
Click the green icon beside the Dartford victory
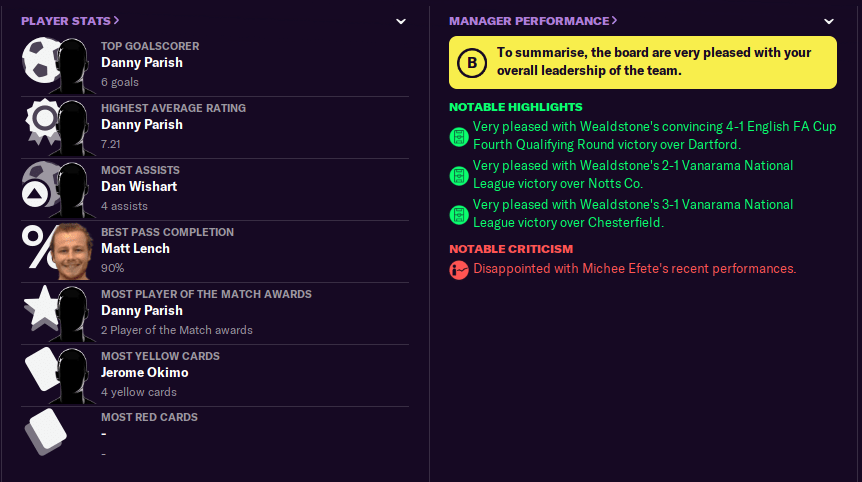click(x=459, y=135)
